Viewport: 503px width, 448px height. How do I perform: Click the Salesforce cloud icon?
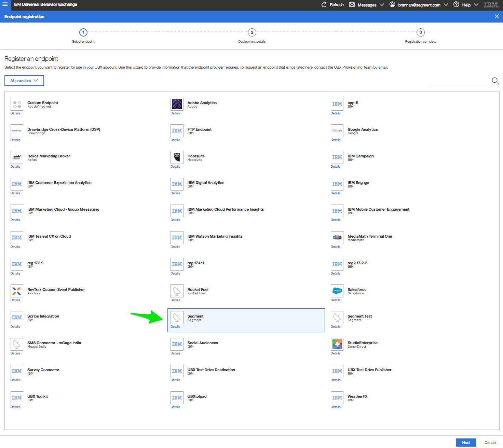[x=337, y=291]
